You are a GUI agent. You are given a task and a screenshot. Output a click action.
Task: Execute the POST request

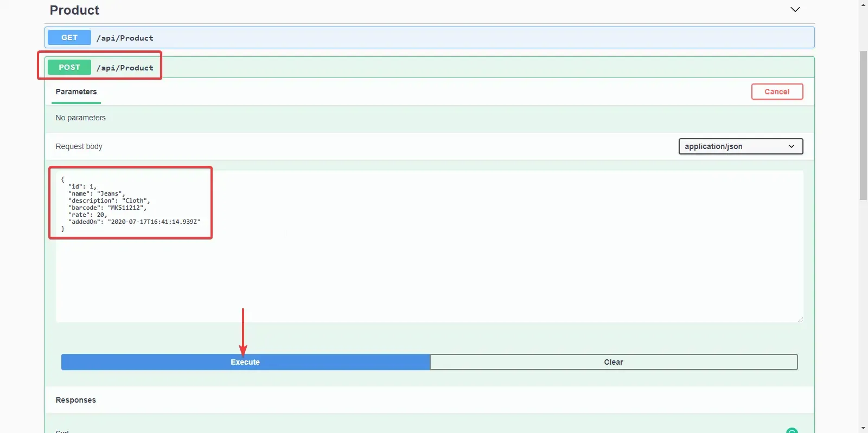point(245,362)
